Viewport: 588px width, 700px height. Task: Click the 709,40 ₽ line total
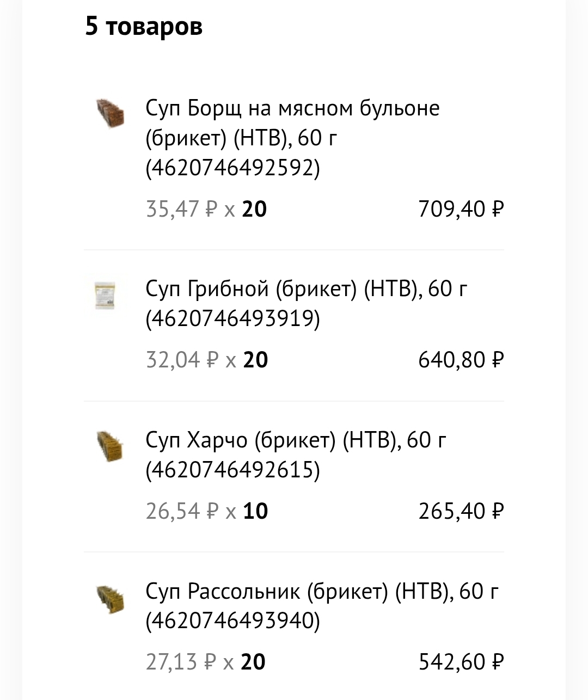461,209
